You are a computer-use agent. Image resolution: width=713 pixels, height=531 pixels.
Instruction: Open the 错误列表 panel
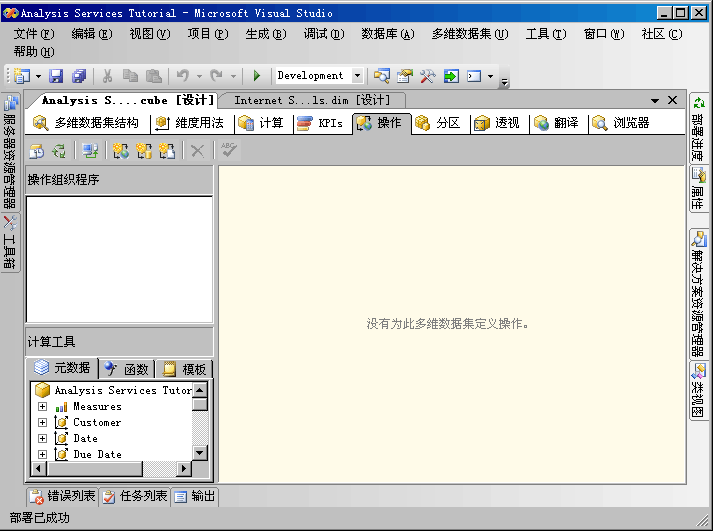(62, 496)
